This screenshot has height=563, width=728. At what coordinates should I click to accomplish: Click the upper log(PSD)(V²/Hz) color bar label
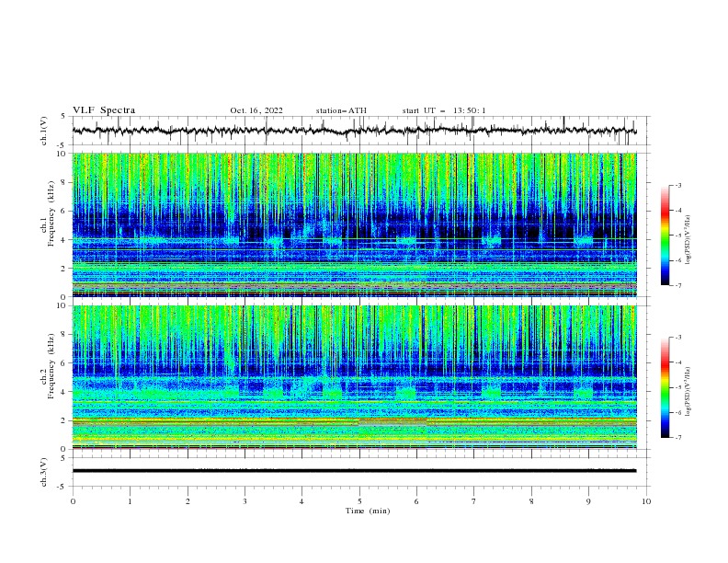click(688, 240)
